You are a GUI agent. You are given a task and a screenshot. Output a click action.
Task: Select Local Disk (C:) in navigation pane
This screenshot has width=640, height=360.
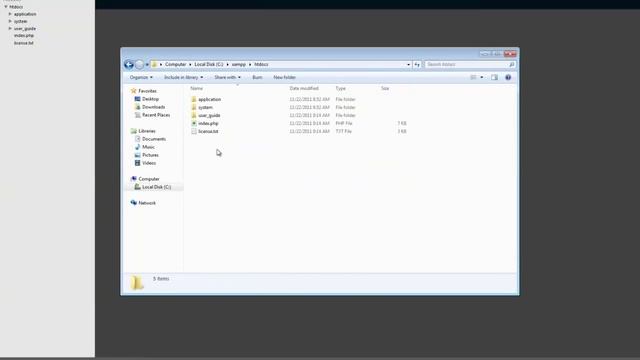click(x=153, y=187)
